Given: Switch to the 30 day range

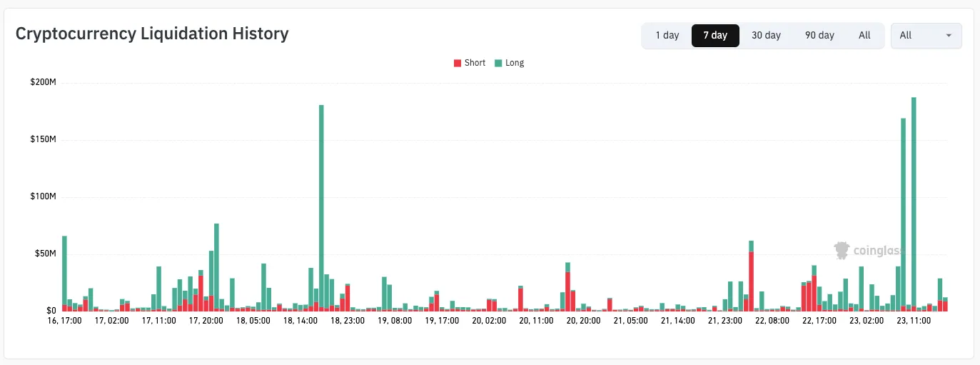Looking at the screenshot, I should 766,35.
